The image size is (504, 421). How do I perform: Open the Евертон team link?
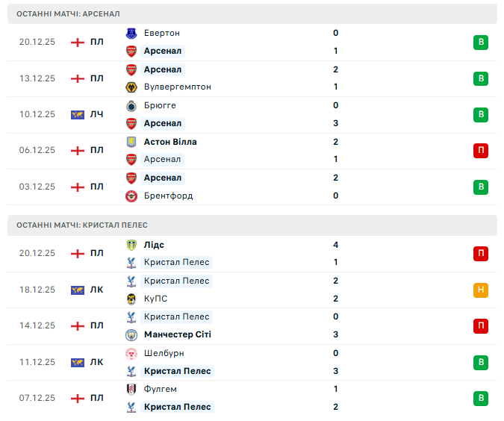(161, 33)
